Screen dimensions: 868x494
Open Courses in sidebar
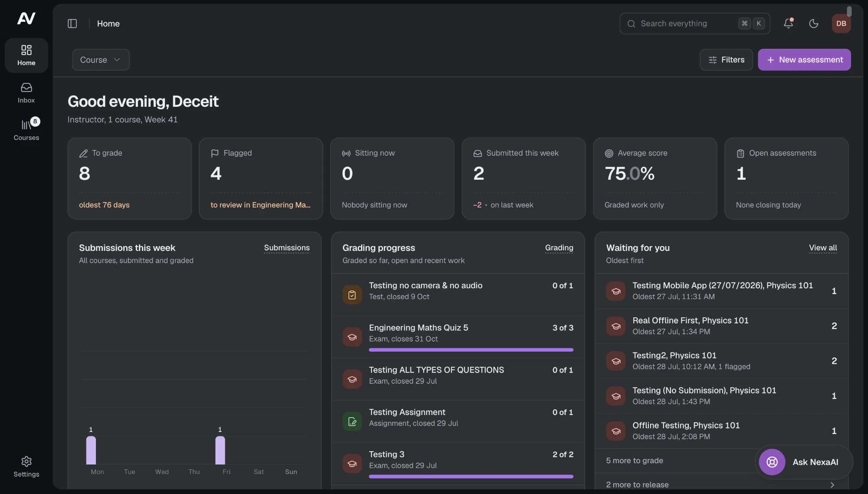(x=26, y=130)
